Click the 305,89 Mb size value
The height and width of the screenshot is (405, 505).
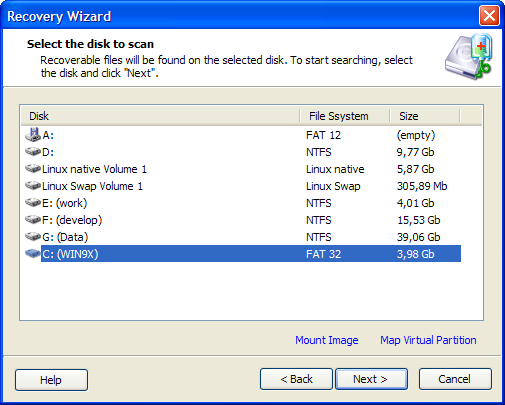tap(422, 186)
